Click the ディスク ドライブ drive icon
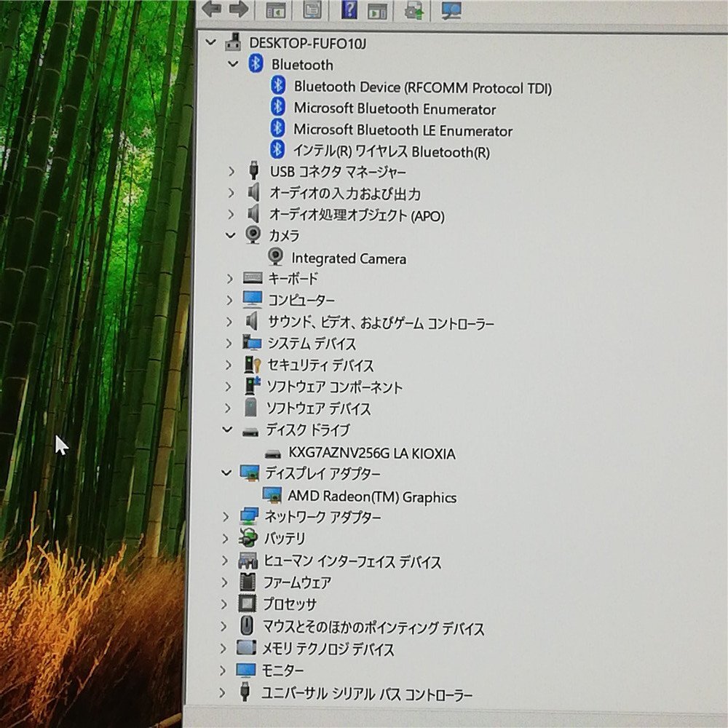The image size is (728, 728). pos(250,432)
